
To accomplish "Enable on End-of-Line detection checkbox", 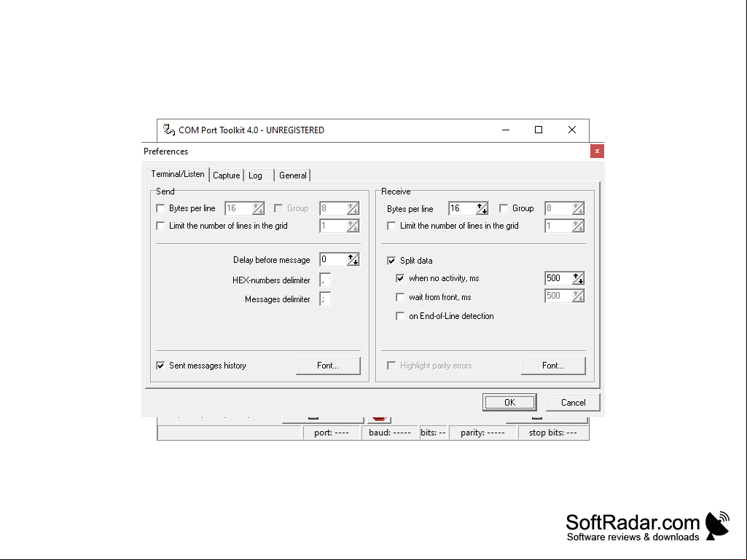I will (400, 316).
